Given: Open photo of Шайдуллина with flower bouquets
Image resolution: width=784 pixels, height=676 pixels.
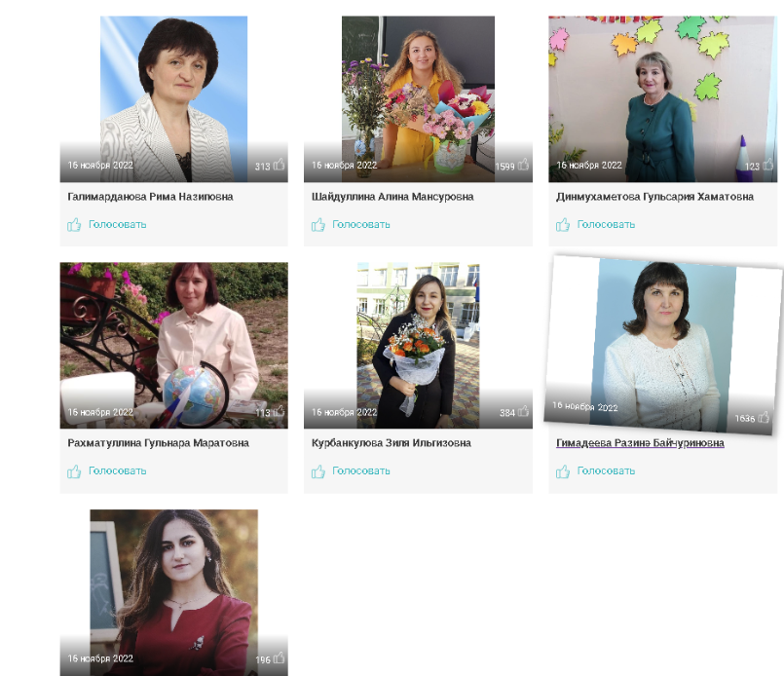Looking at the screenshot, I should pos(418,99).
